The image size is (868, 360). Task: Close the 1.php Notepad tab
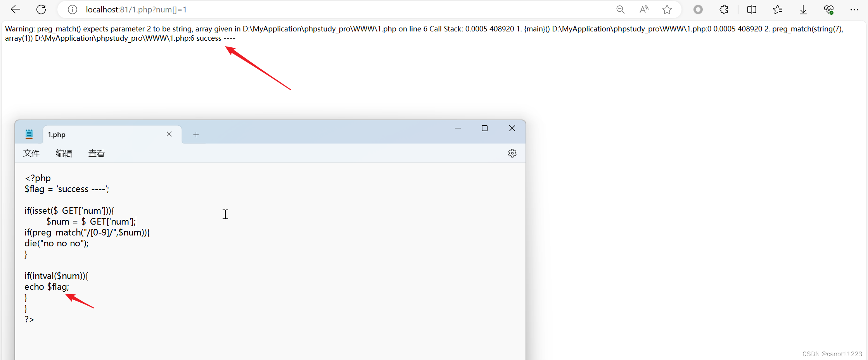pyautogui.click(x=169, y=134)
